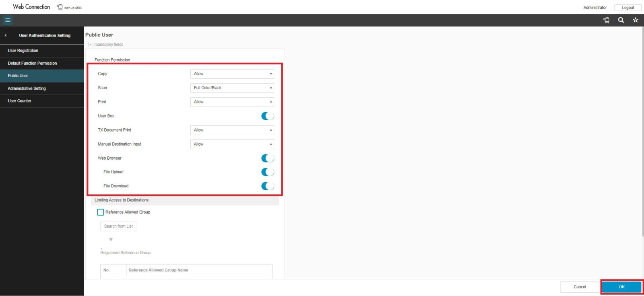
Task: Open the Copy permission dropdown
Action: 232,74
